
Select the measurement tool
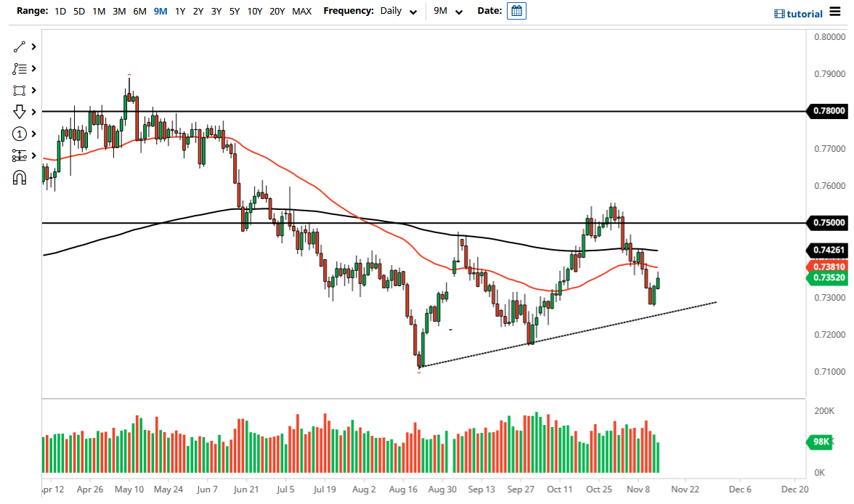point(20,155)
